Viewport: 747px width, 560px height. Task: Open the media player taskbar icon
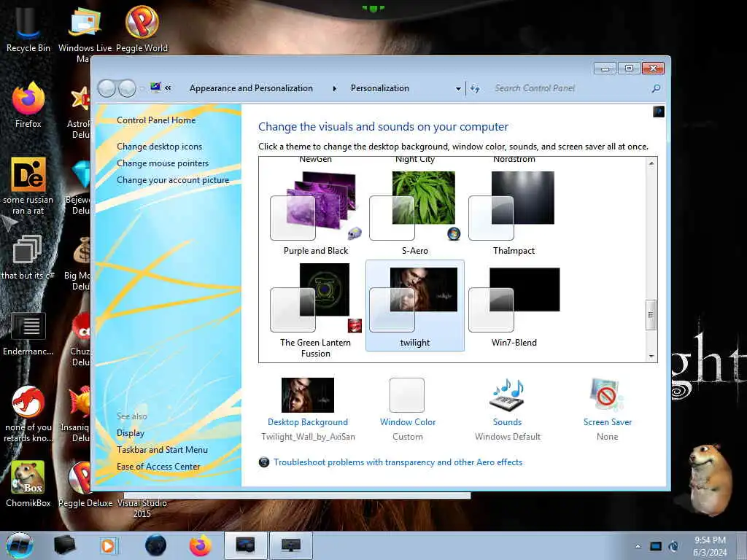point(108,545)
